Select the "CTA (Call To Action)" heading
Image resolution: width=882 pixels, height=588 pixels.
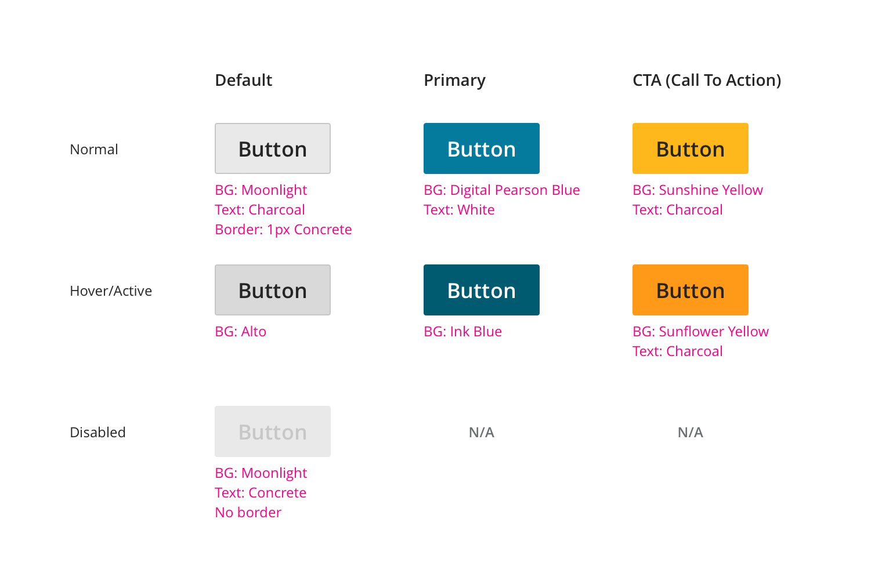click(706, 80)
